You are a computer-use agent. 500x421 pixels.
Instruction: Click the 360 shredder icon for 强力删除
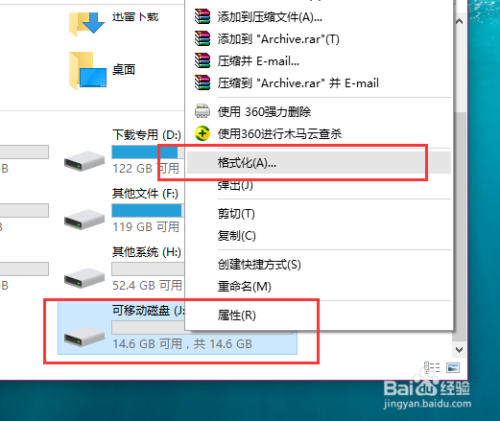[202, 111]
